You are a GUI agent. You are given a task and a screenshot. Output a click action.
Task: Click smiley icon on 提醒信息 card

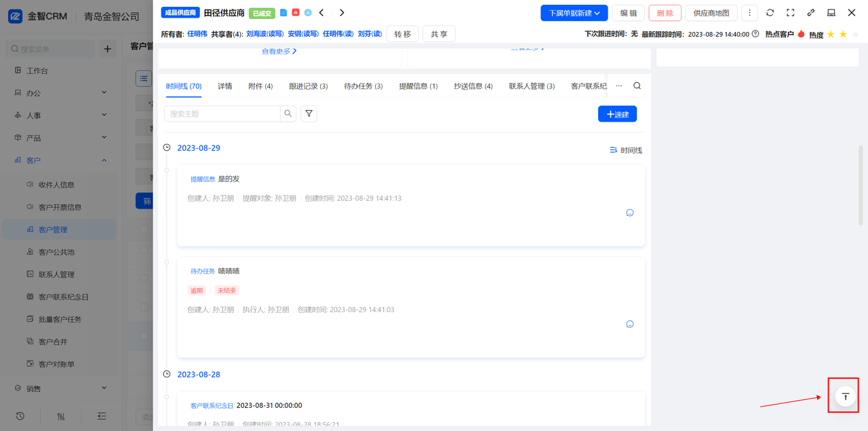[629, 212]
